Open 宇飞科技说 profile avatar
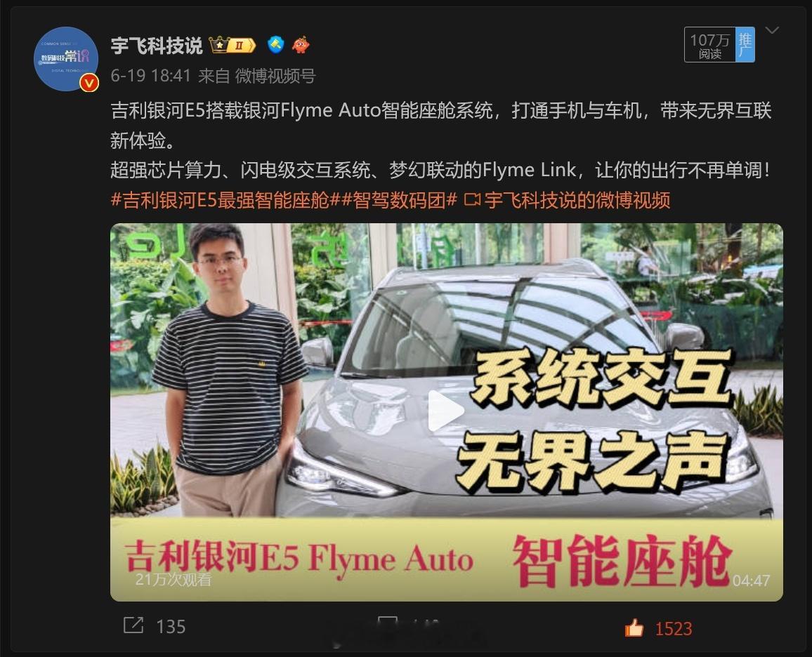 coord(66,59)
